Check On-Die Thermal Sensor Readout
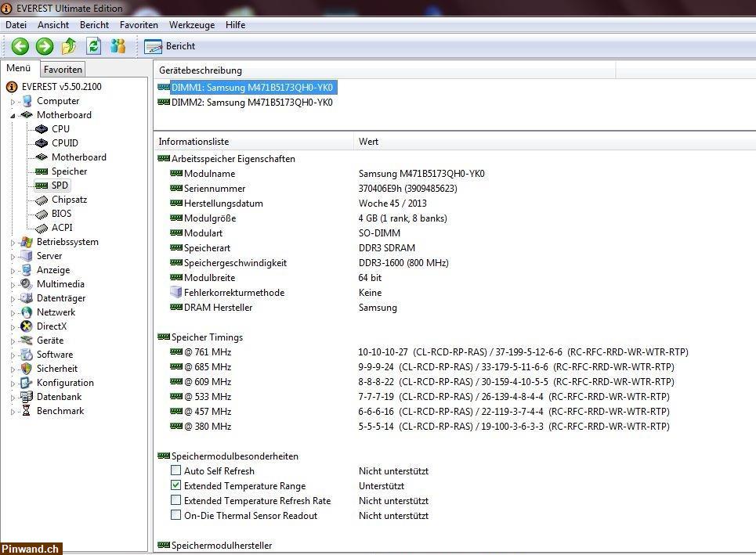This screenshot has width=756, height=555. 175,515
